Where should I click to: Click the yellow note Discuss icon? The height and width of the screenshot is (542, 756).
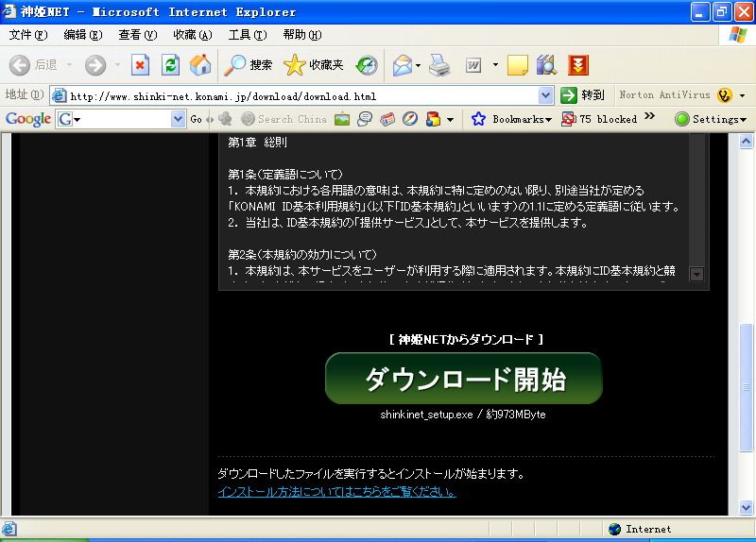pos(518,65)
